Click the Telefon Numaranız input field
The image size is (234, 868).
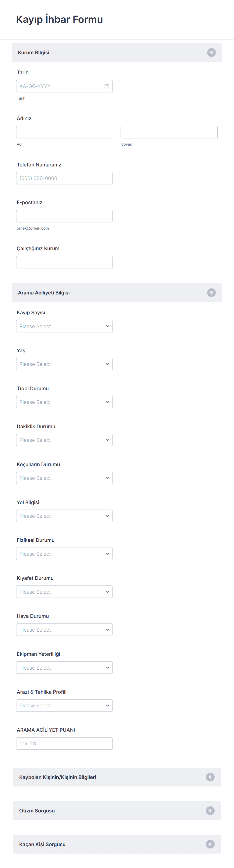click(x=64, y=178)
